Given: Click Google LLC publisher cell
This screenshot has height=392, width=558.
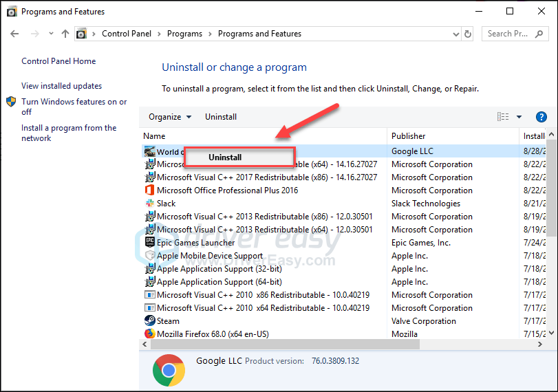Looking at the screenshot, I should tap(412, 151).
